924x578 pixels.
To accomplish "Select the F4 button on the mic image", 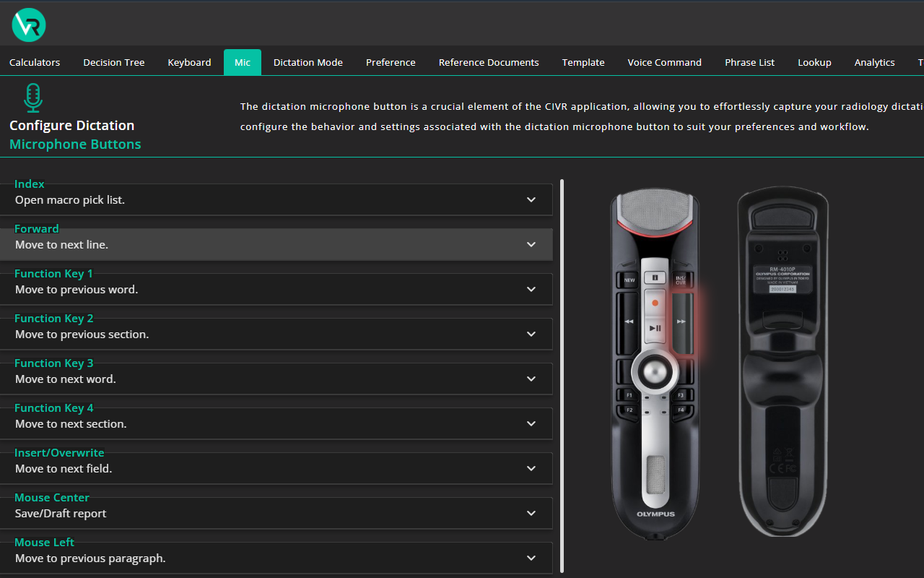I will [x=681, y=409].
